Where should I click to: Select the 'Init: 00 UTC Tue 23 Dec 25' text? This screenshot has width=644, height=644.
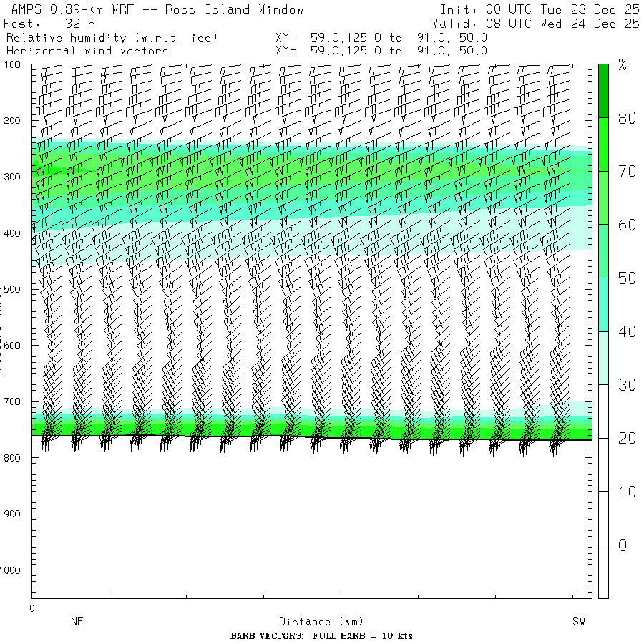[540, 10]
